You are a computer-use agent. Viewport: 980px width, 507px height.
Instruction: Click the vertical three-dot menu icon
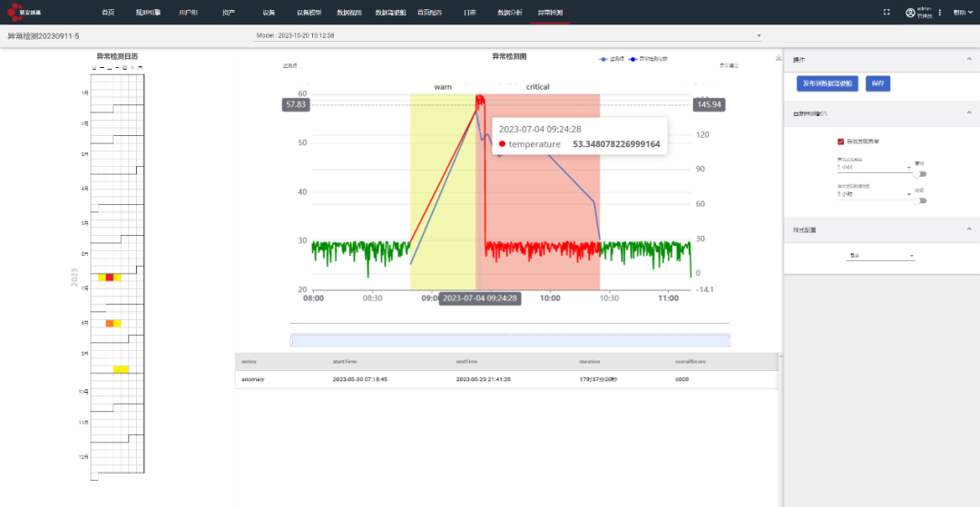940,13
